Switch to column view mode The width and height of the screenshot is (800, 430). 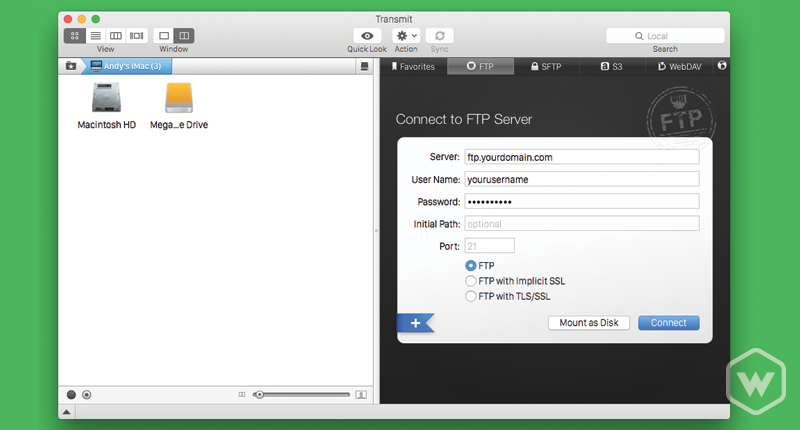[x=116, y=36]
